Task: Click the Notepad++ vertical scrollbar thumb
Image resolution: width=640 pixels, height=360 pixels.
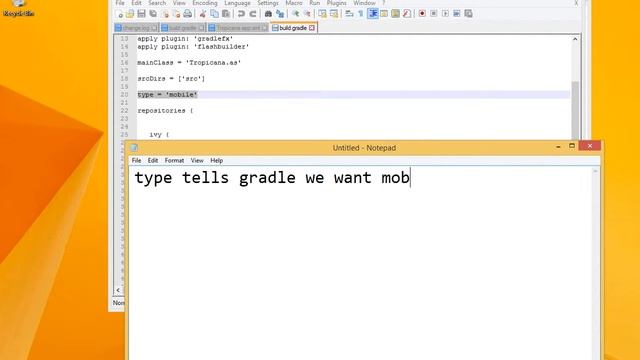Action: pos(575,110)
